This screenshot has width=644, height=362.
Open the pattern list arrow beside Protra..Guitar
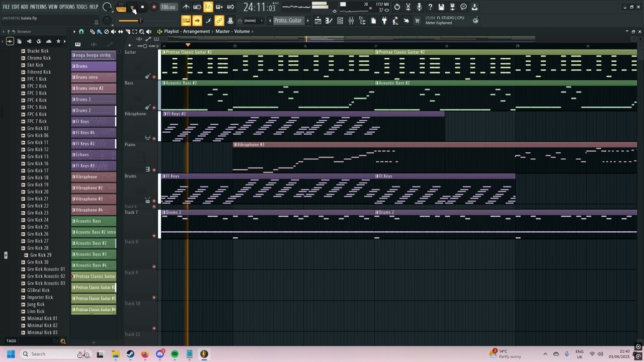270,21
